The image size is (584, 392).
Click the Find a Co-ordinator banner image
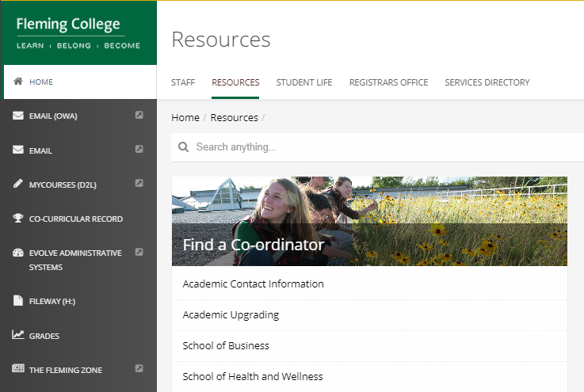369,221
